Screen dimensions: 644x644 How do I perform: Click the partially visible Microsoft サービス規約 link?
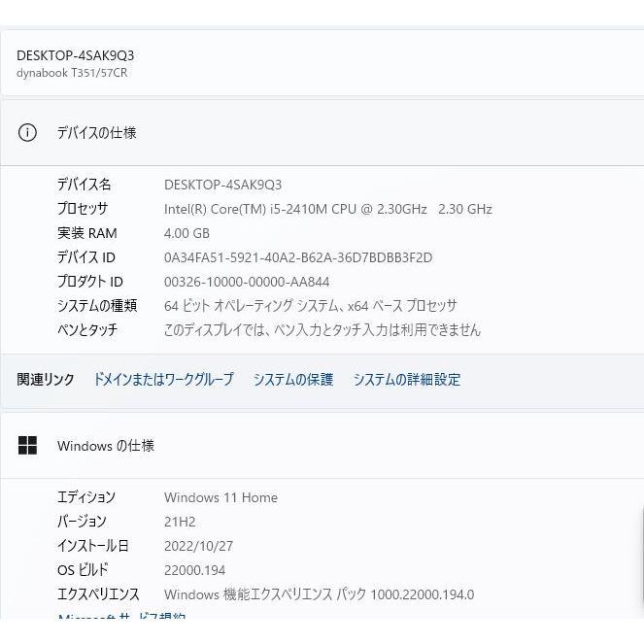point(121,617)
